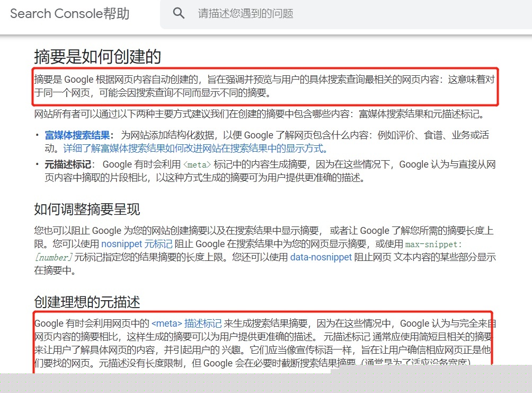Open the <meta> 描述标记 link

pyautogui.click(x=187, y=323)
